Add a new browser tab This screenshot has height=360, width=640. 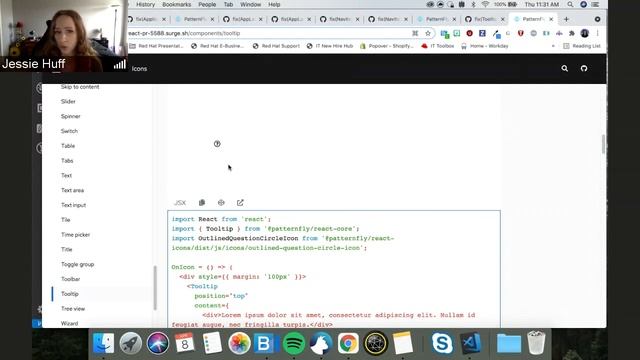click(x=566, y=19)
